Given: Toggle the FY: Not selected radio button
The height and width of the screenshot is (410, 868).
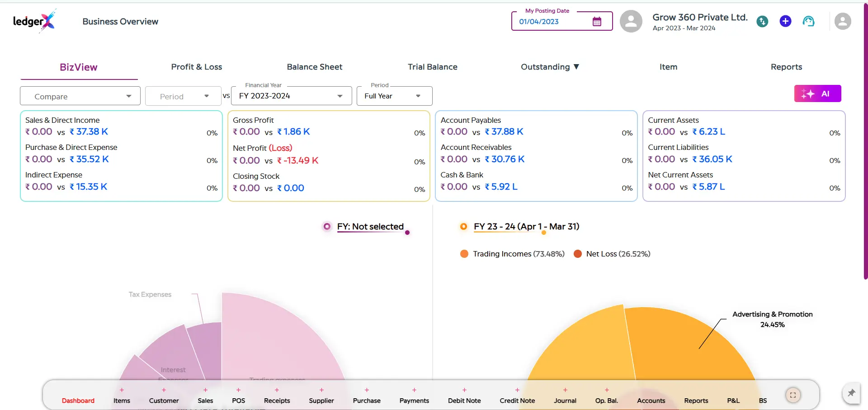Looking at the screenshot, I should [327, 227].
